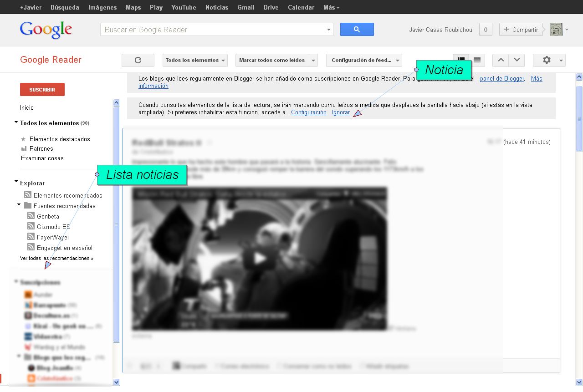This screenshot has width=583, height=392.
Task: Go to the next item arrow
Action: [517, 60]
